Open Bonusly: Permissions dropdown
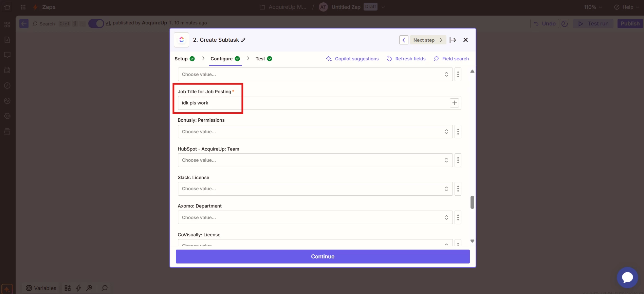 tap(315, 132)
